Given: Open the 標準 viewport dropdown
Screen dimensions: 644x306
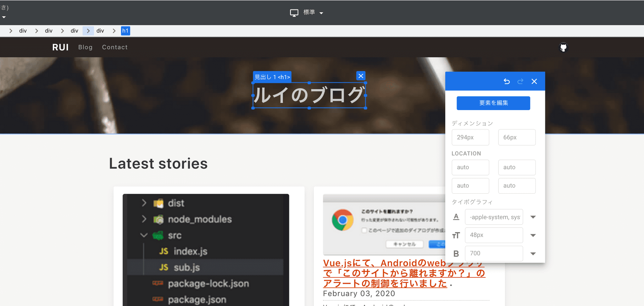Looking at the screenshot, I should [313, 13].
